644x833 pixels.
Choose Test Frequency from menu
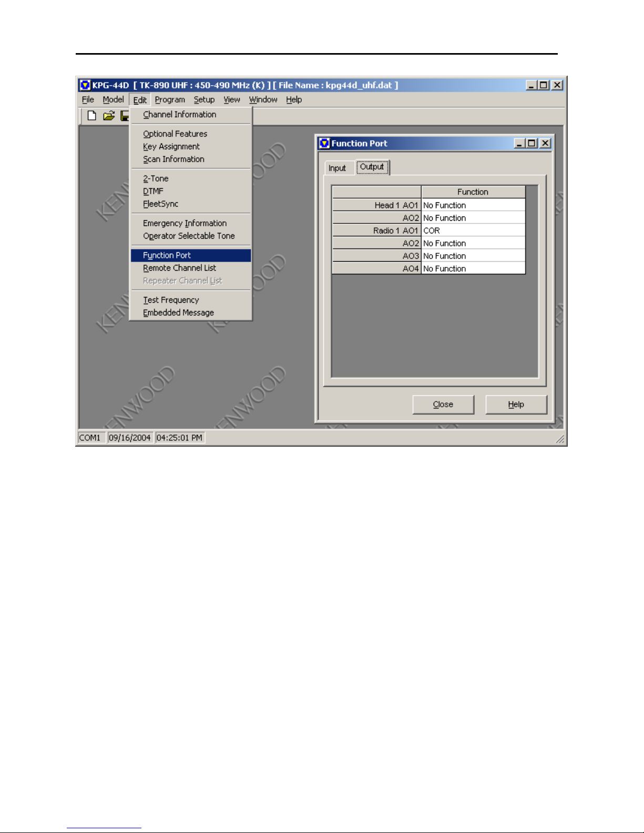[191, 300]
